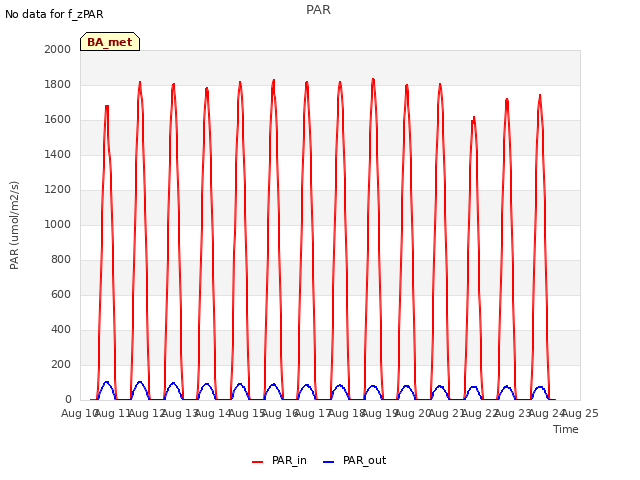
Task: Click the 'No data for f_zPAR' message
Action: tap(54, 14)
